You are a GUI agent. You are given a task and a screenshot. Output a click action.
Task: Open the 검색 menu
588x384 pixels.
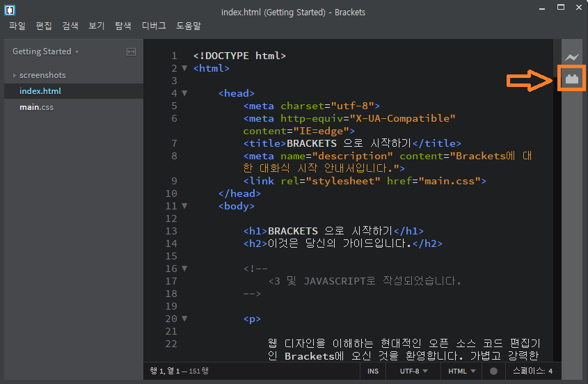coord(70,26)
